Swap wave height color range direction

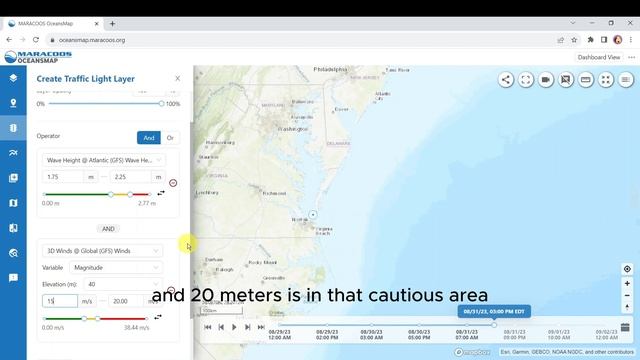click(x=161, y=193)
